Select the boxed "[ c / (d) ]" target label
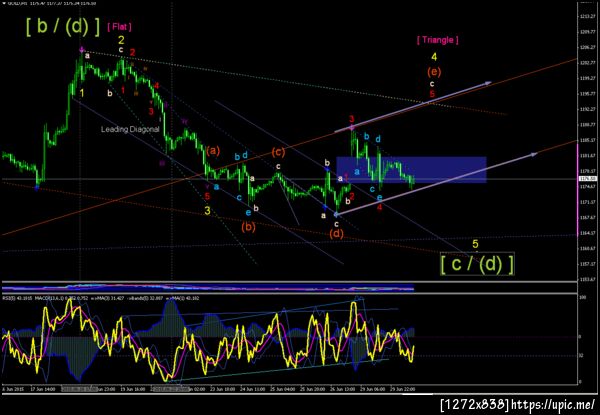 point(477,264)
